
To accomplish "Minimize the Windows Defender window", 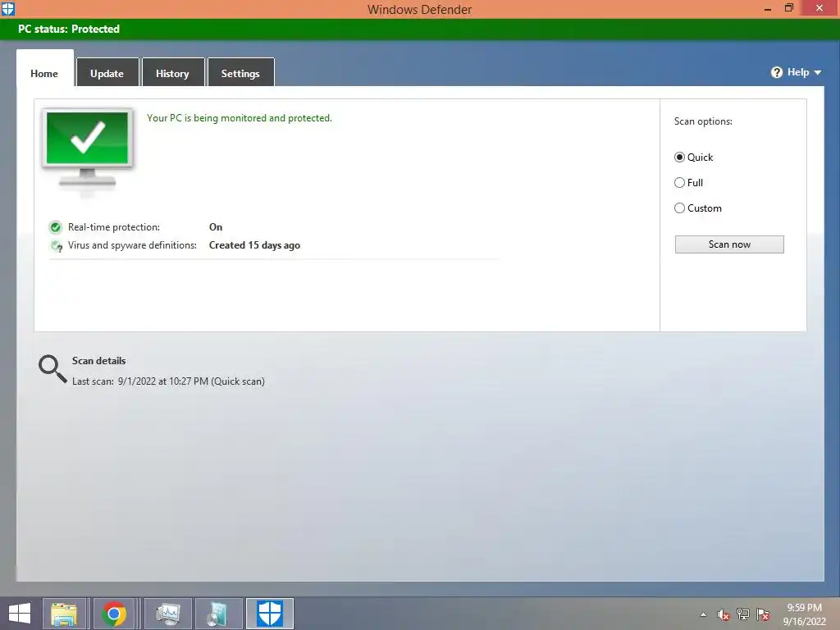I will [768, 8].
